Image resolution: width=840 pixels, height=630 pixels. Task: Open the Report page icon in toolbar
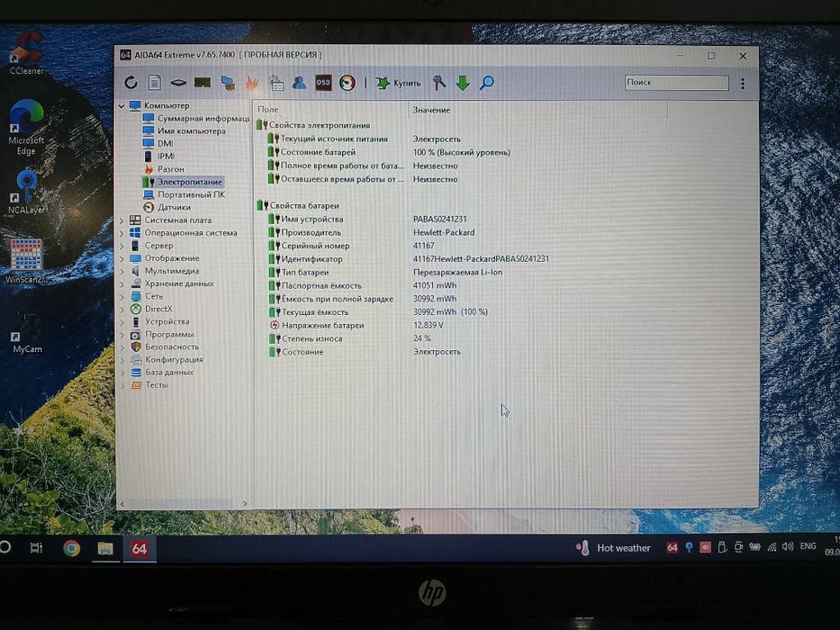click(x=154, y=83)
